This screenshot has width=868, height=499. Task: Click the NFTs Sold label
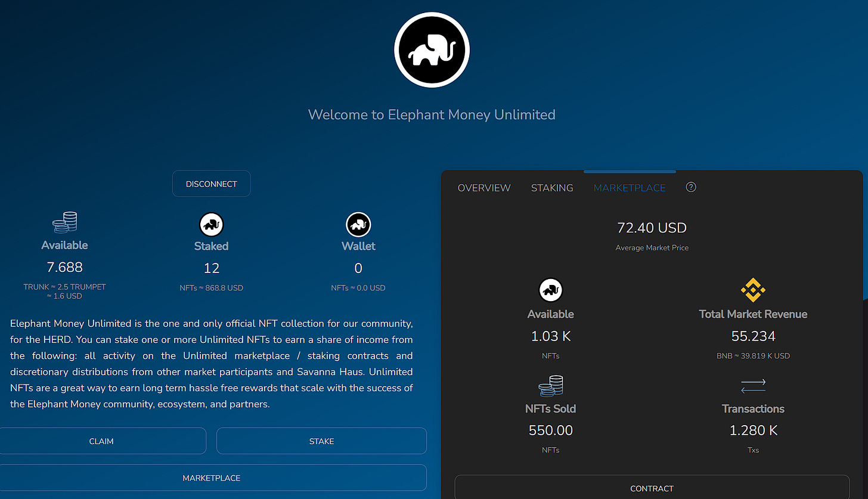click(551, 409)
